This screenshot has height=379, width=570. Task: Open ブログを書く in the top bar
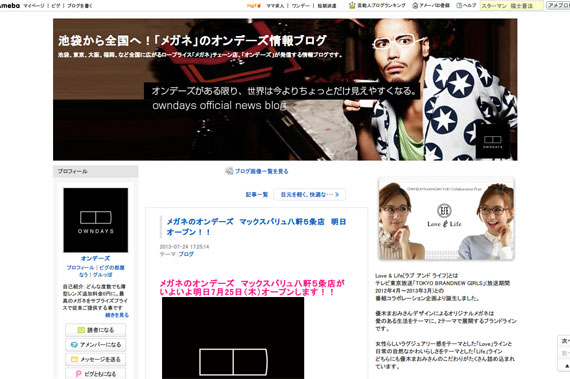(x=80, y=6)
